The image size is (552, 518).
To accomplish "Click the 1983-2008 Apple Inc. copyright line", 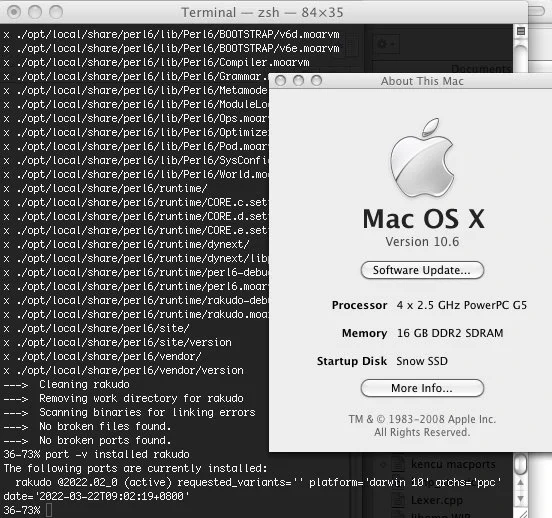I will click(422, 419).
